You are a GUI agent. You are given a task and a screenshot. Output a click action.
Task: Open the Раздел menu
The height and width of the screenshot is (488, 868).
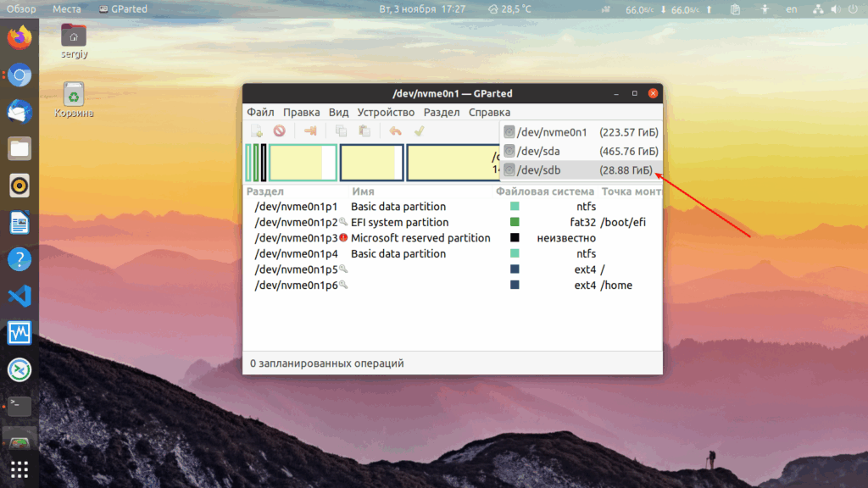[441, 113]
